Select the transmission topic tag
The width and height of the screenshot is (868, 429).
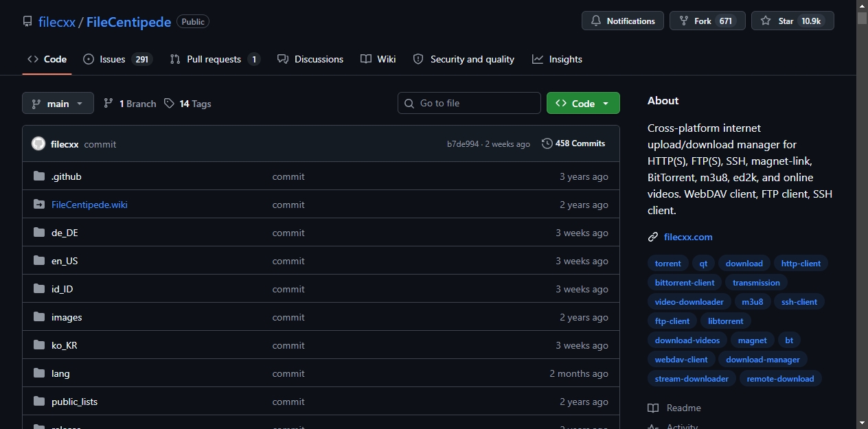[756, 283]
